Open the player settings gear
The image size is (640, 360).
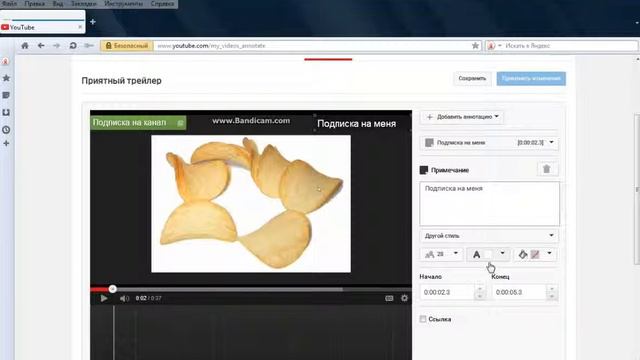point(404,298)
